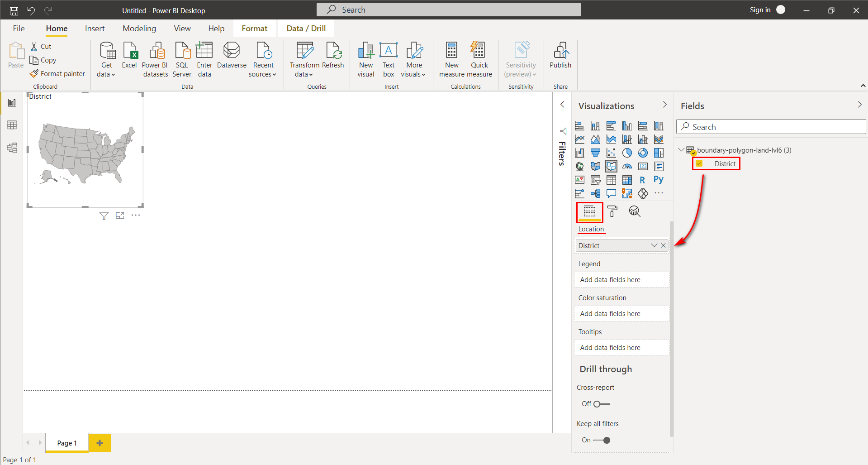Expand District field options chevron
The width and height of the screenshot is (868, 465).
[654, 245]
